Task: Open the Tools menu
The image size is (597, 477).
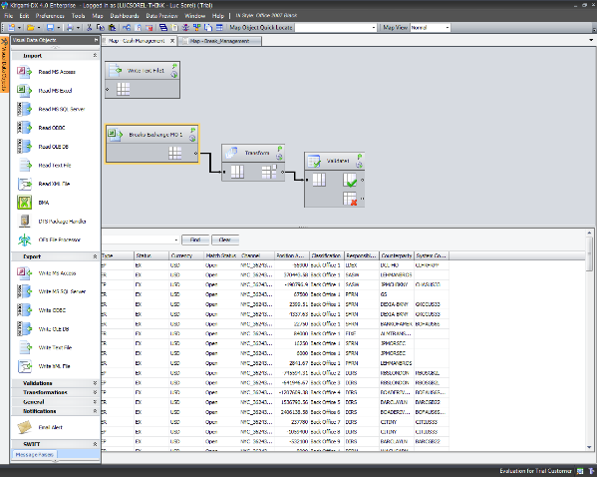Action: coord(78,16)
